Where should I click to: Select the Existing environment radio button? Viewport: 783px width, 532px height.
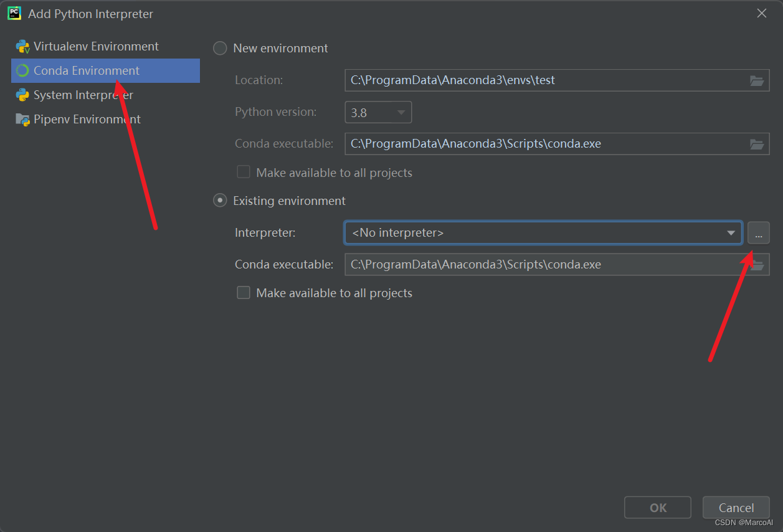pos(220,201)
